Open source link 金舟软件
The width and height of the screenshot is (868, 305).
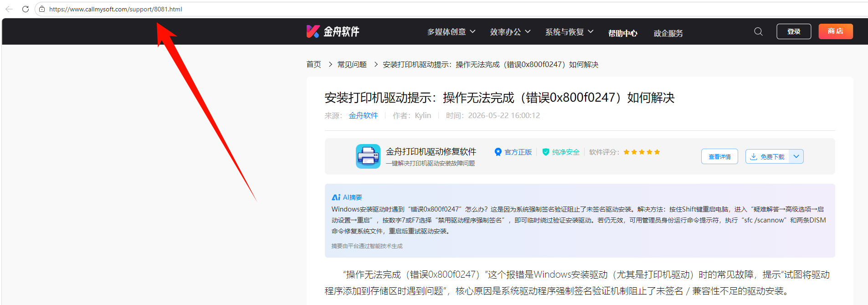point(363,116)
